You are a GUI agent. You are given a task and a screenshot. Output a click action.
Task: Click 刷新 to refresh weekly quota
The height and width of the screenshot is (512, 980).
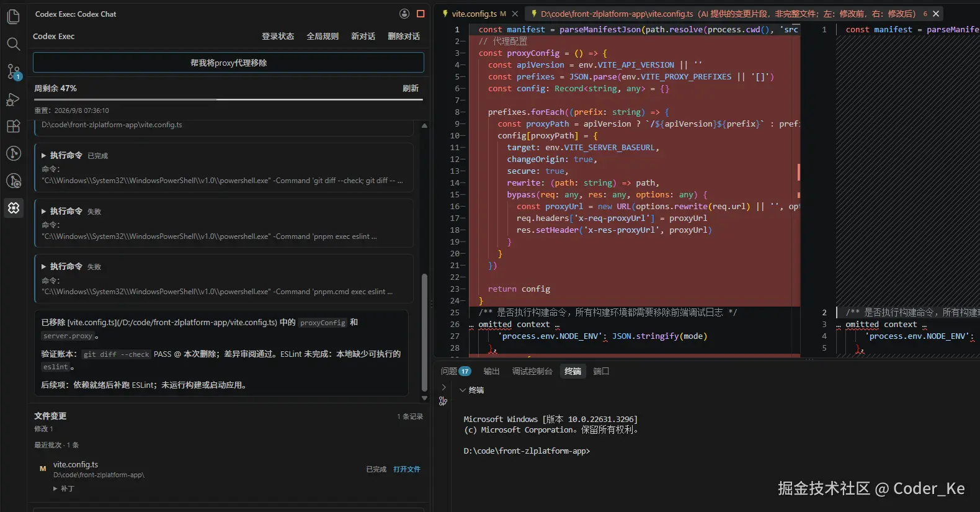(x=411, y=89)
